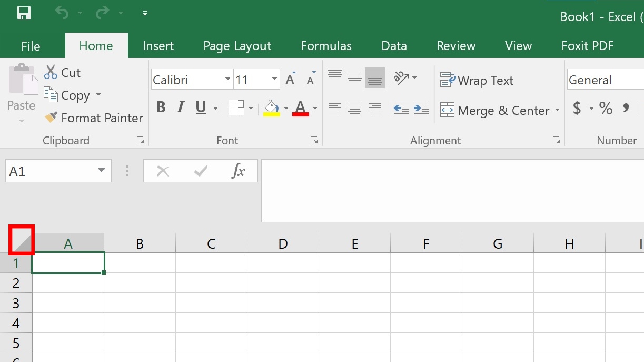The image size is (644, 362).
Task: Toggle bold formatting
Action: pyautogui.click(x=161, y=107)
